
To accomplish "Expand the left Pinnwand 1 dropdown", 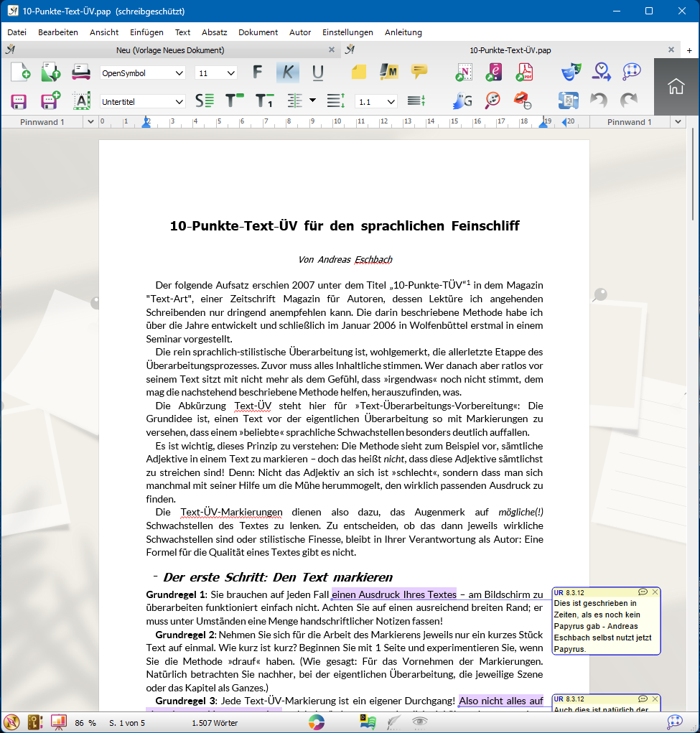I will coord(90,122).
